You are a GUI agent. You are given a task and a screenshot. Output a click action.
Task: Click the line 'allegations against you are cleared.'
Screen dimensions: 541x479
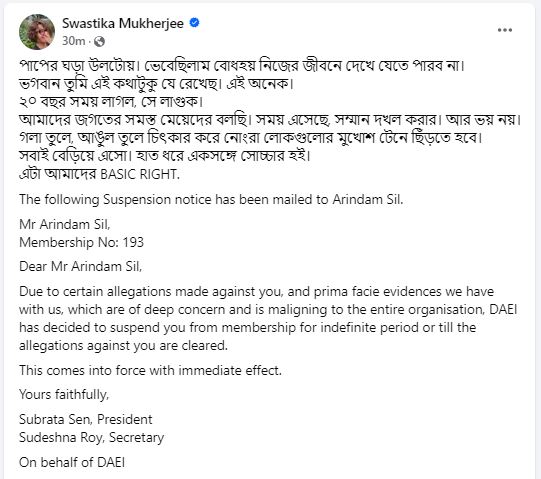pos(123,345)
